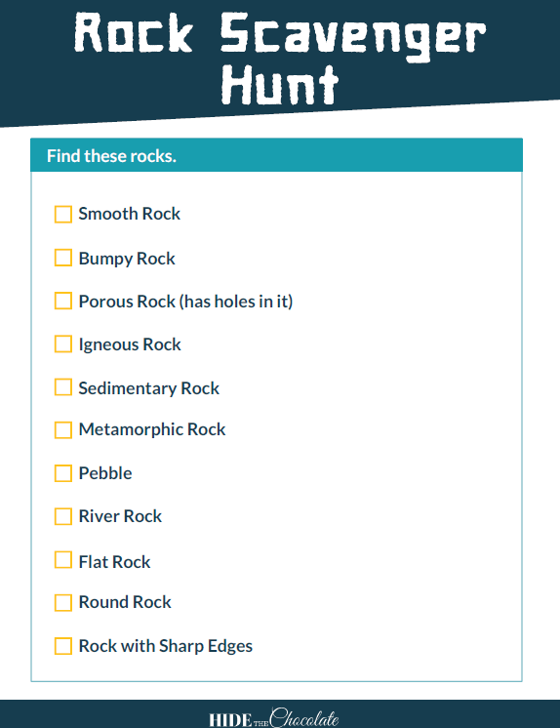Check the Smooth Rock checkbox
The image size is (560, 728).
tap(63, 215)
